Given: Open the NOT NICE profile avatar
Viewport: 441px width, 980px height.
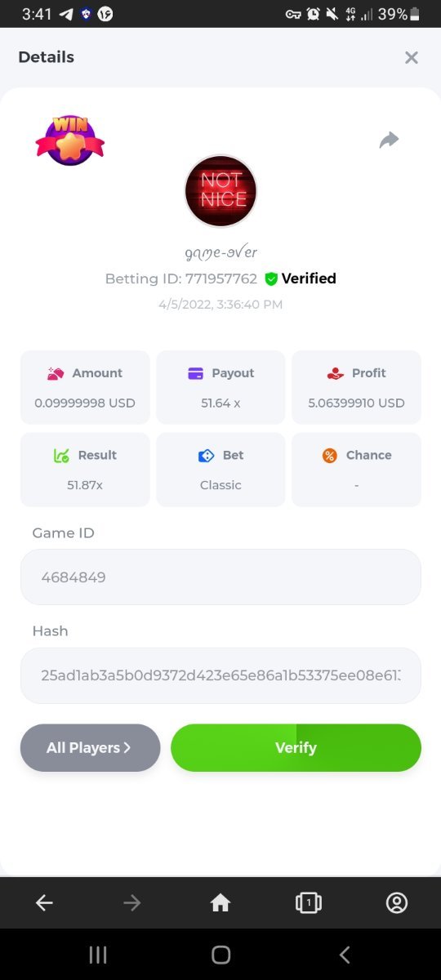Looking at the screenshot, I should [x=220, y=191].
